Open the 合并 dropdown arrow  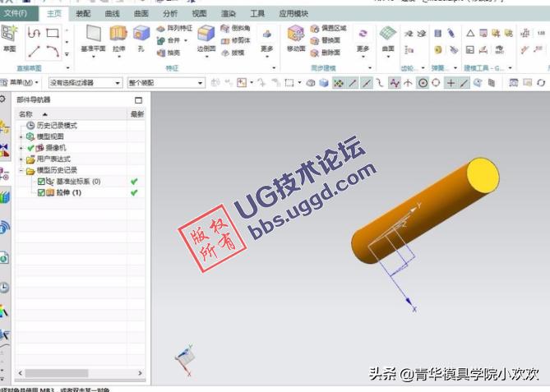(186, 40)
